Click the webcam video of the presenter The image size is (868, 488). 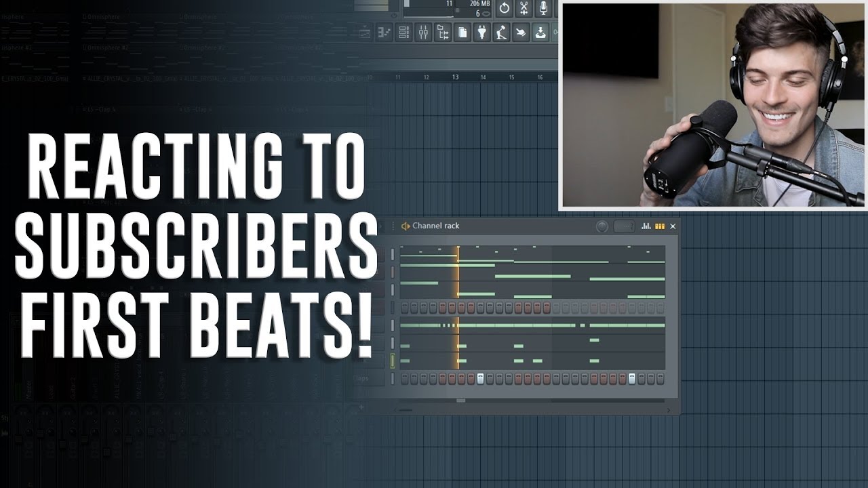click(713, 105)
